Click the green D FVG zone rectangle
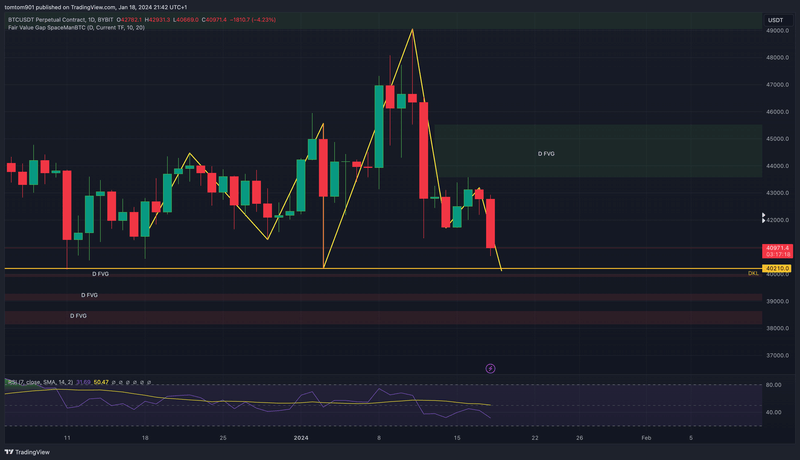800x460 pixels. pyautogui.click(x=598, y=151)
